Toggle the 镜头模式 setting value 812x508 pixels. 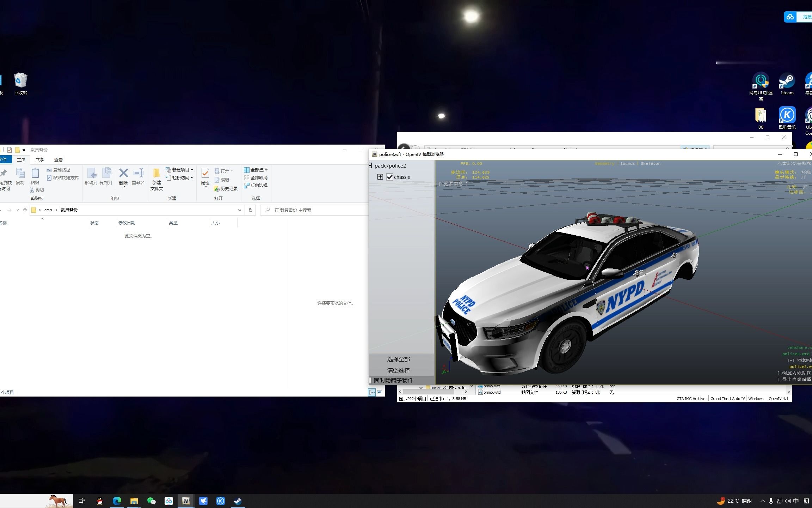tap(806, 172)
